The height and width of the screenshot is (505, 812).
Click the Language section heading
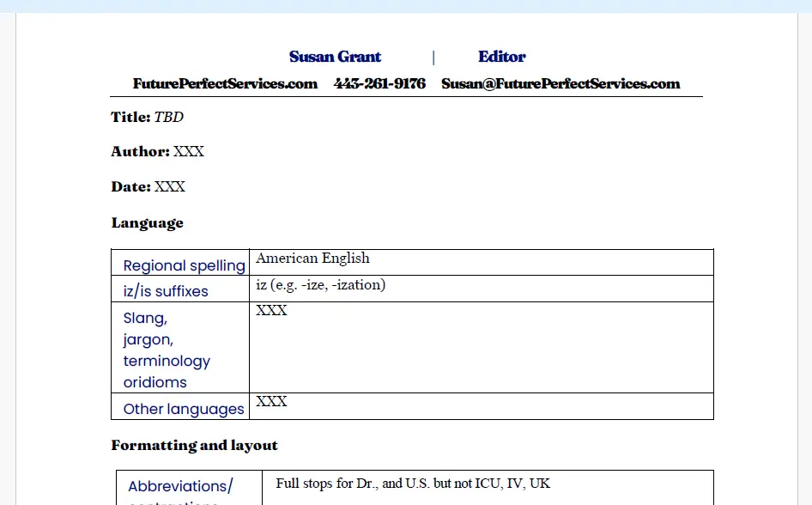pos(147,223)
